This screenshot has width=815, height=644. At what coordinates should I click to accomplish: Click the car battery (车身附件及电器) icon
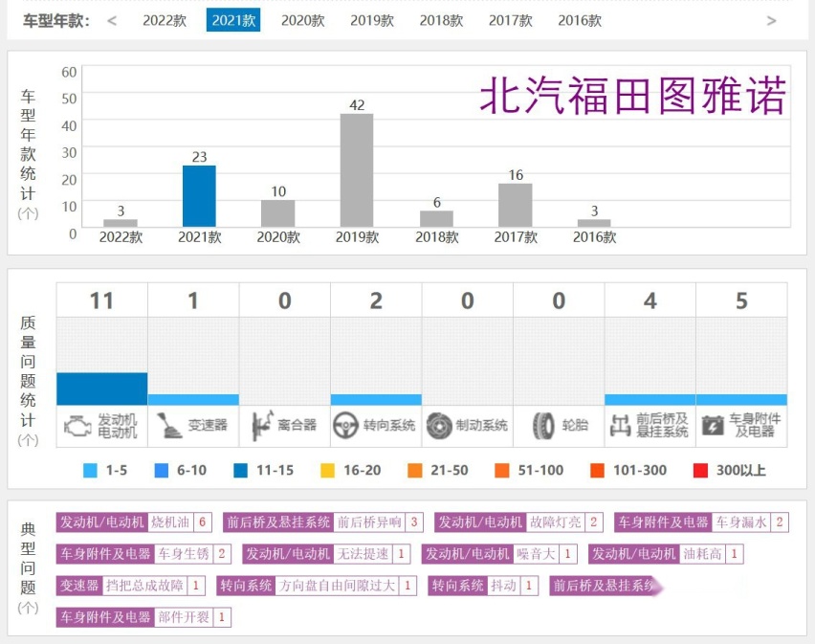click(713, 426)
